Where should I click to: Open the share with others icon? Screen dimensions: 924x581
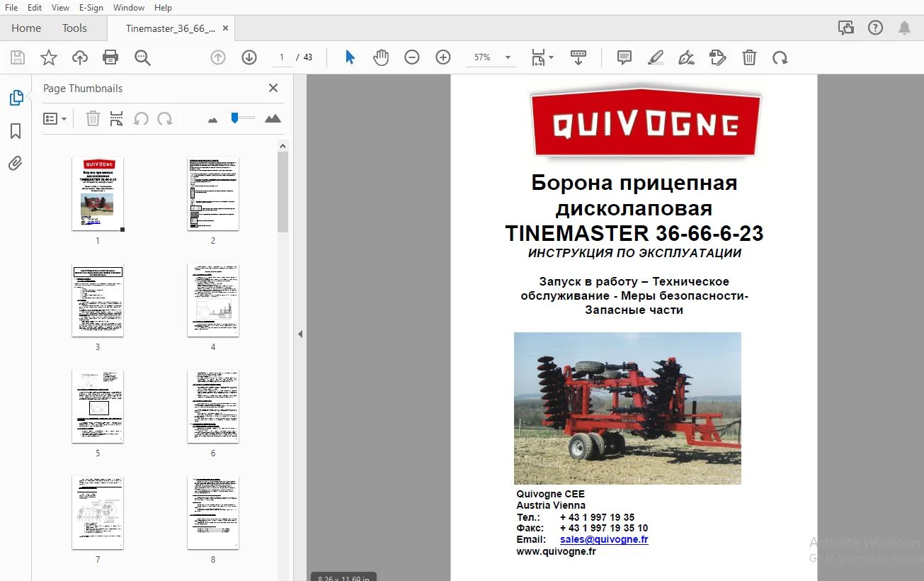pyautogui.click(x=845, y=28)
